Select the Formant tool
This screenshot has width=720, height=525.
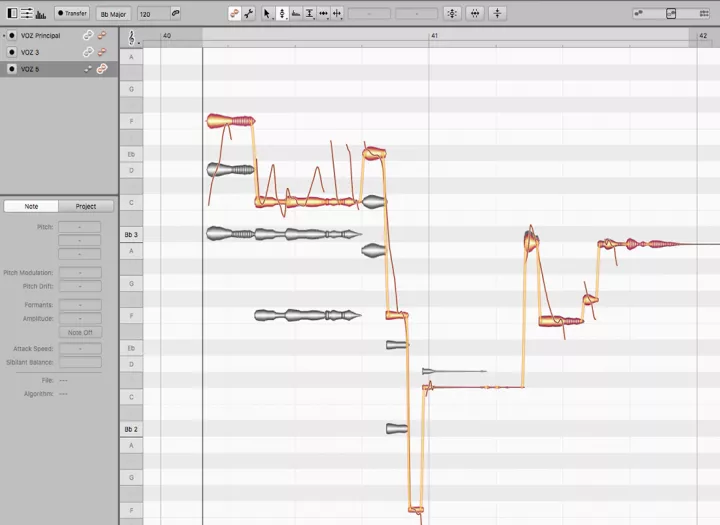296,14
